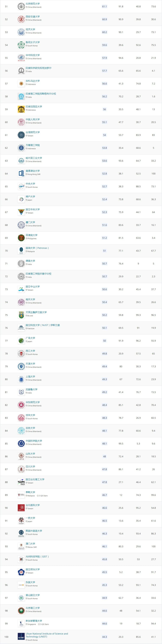Screen dimensions: 162x644
Task: Click the 中国科学院大学 blue logo
Action: [x=21, y=443]
